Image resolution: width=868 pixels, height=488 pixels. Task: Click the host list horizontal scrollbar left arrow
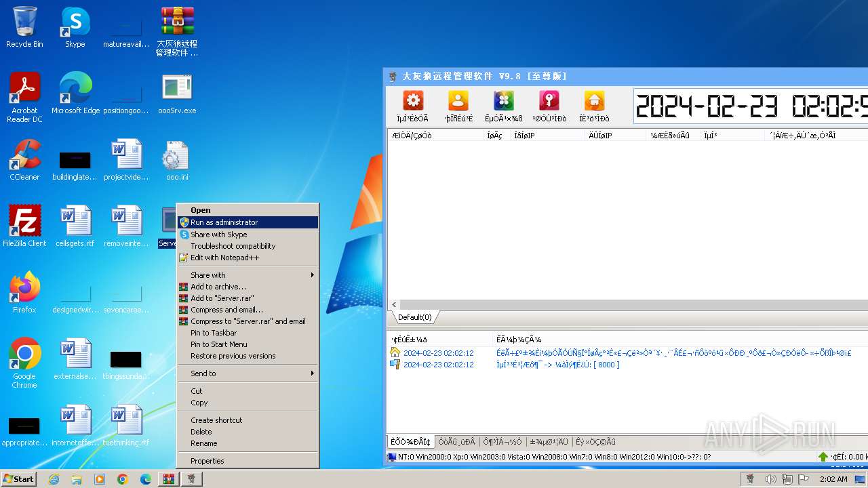(394, 305)
